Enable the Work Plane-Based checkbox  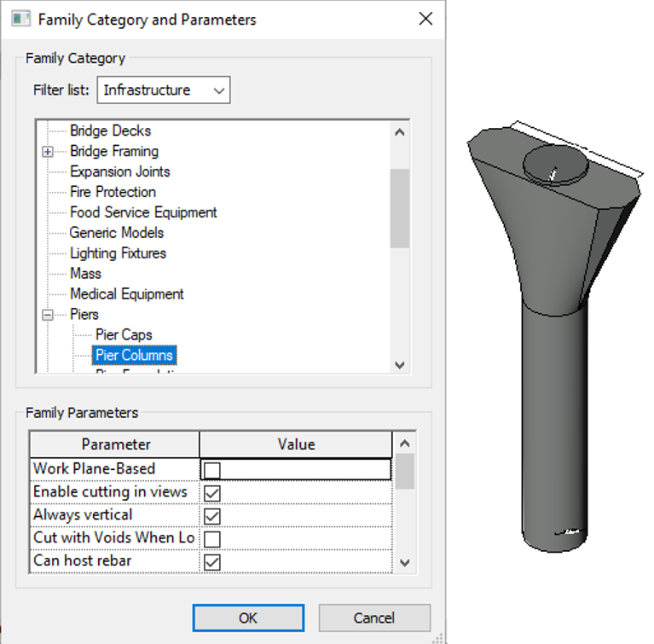click(212, 470)
